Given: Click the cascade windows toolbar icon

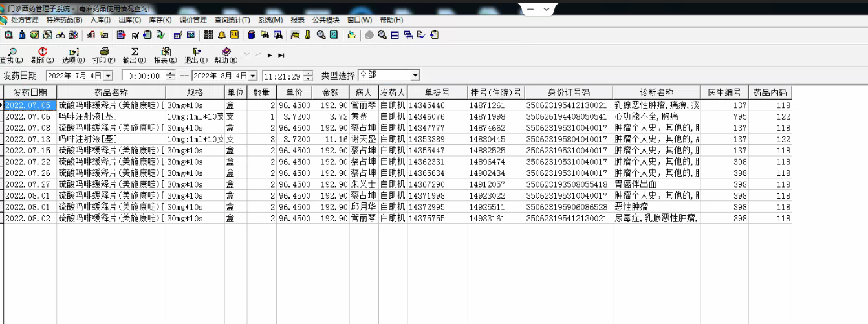Looking at the screenshot, I should (x=408, y=35).
